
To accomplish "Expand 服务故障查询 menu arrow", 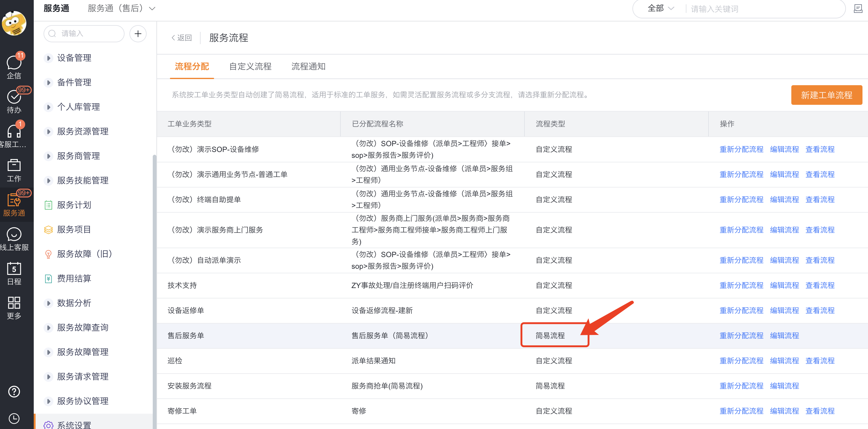I will (x=48, y=328).
